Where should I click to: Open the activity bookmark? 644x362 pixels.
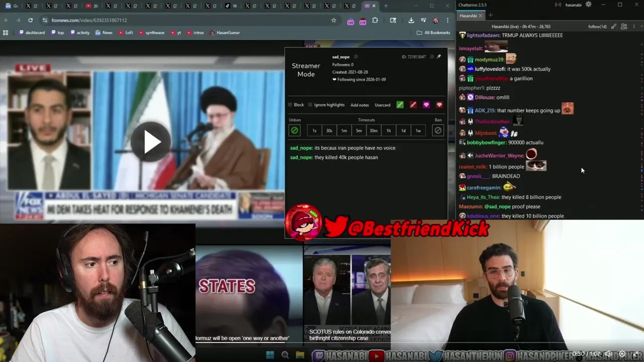80,33
